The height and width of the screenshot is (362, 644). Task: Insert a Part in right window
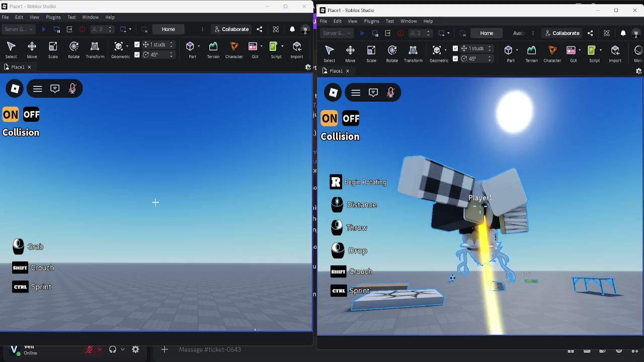point(508,53)
